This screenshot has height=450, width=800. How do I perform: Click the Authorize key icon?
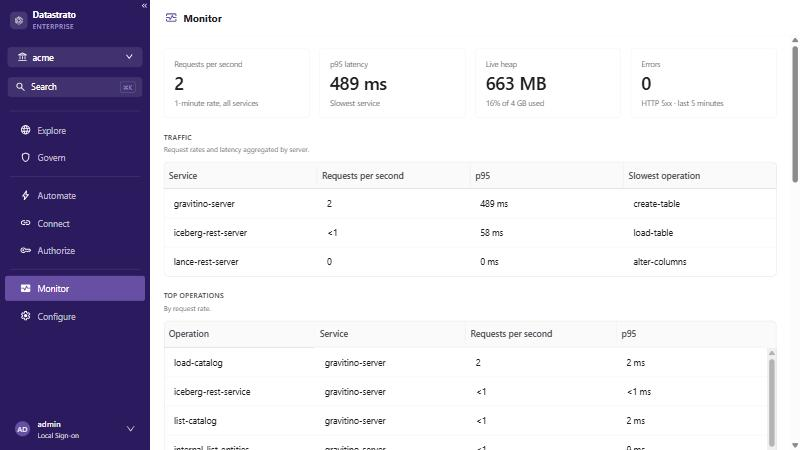26,251
